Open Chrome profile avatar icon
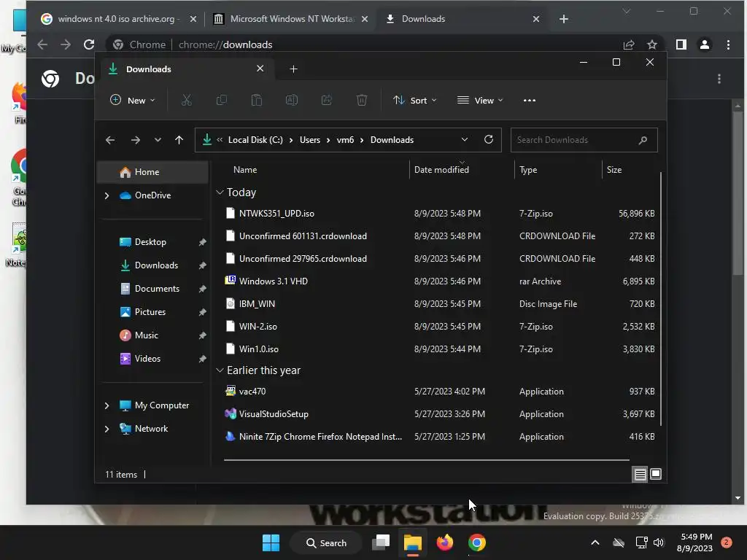The height and width of the screenshot is (560, 747). point(704,44)
